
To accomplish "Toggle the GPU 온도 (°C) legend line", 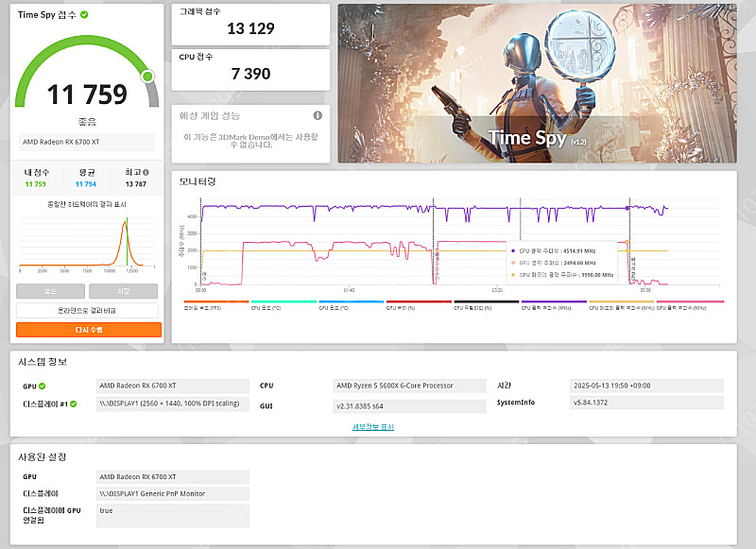I will (x=351, y=305).
